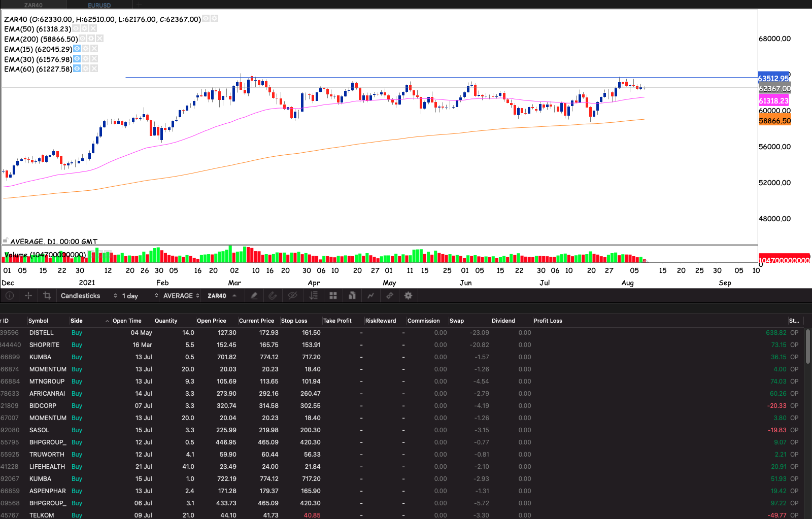Toggle the EMA(50) eye icon
812x519 pixels.
tap(76, 29)
